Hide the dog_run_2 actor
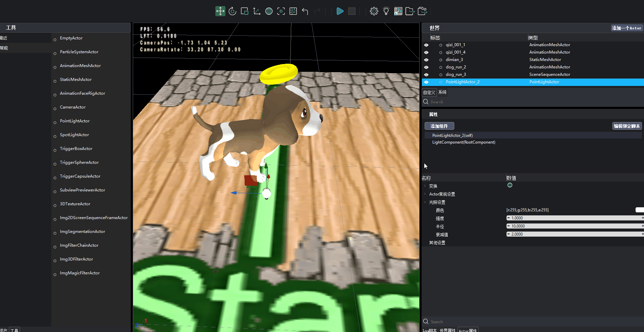Screen dimensions: 644x332 [426, 67]
